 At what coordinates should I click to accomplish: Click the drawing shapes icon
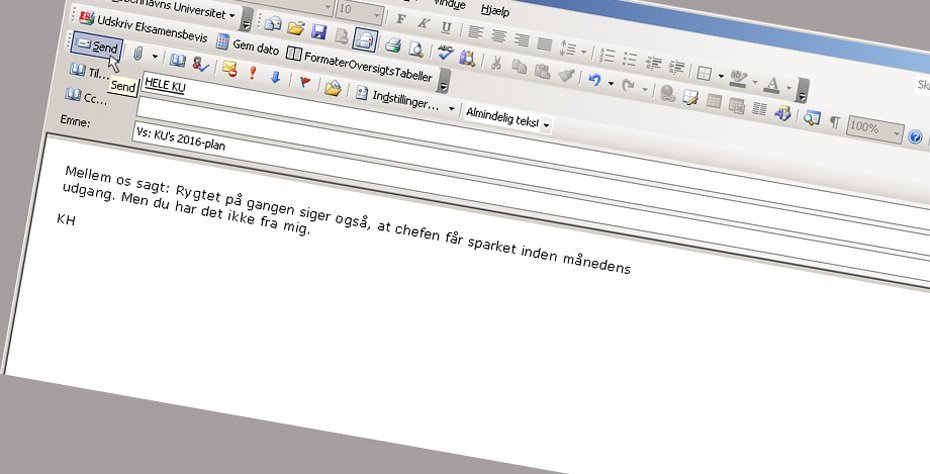coord(782,112)
